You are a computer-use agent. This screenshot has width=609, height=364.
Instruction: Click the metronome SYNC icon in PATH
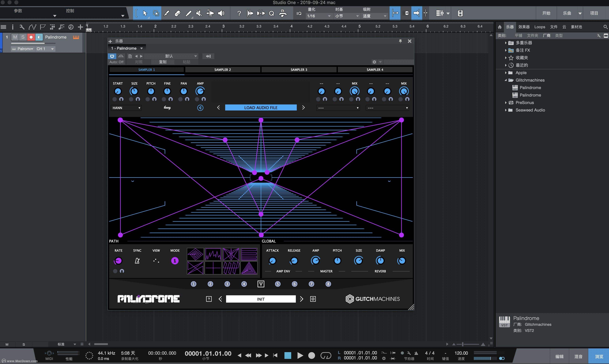[137, 261]
